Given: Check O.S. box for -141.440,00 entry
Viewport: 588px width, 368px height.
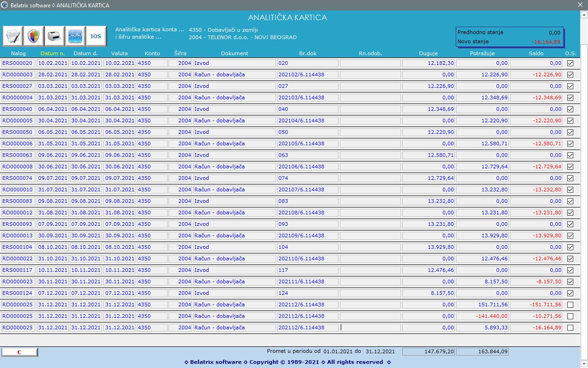Looking at the screenshot, I should coord(570,316).
